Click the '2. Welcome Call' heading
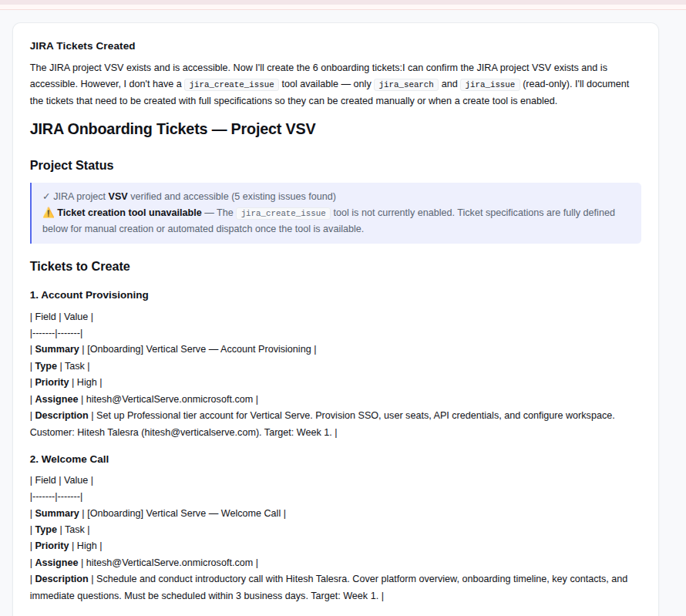The height and width of the screenshot is (616, 686). [x=69, y=459]
